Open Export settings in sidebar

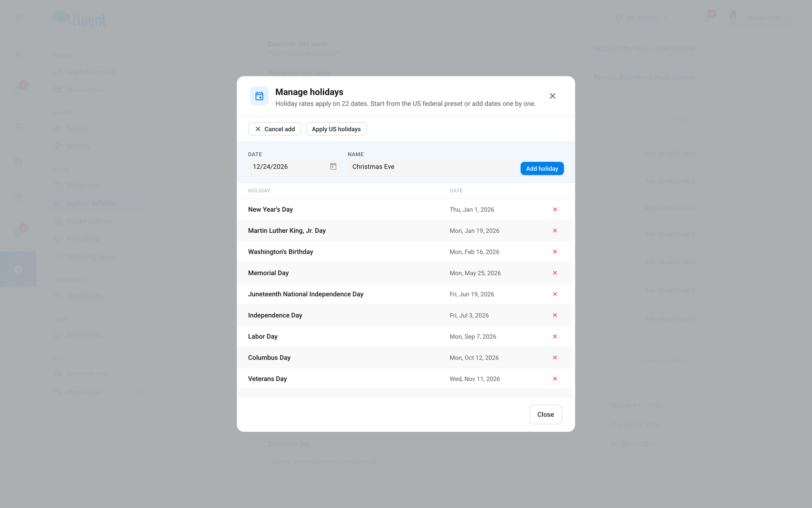coord(89,221)
